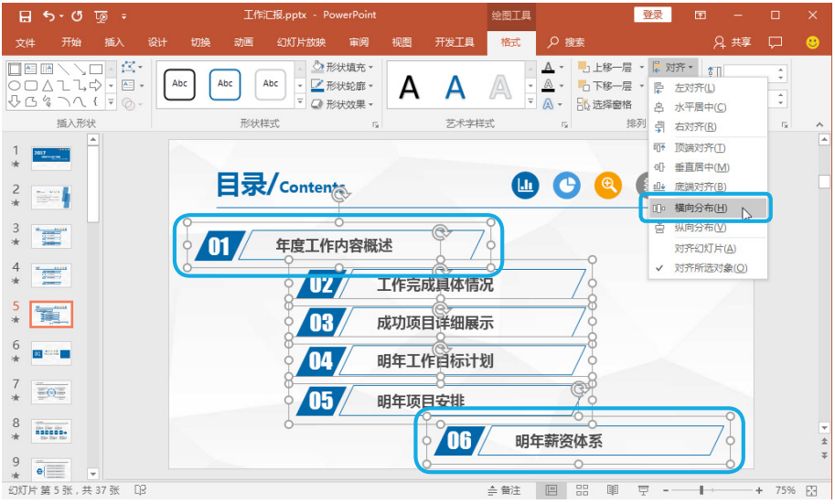This screenshot has width=835, height=504.
Task: Open the quick access toolbar customize arrow
Action: click(124, 17)
